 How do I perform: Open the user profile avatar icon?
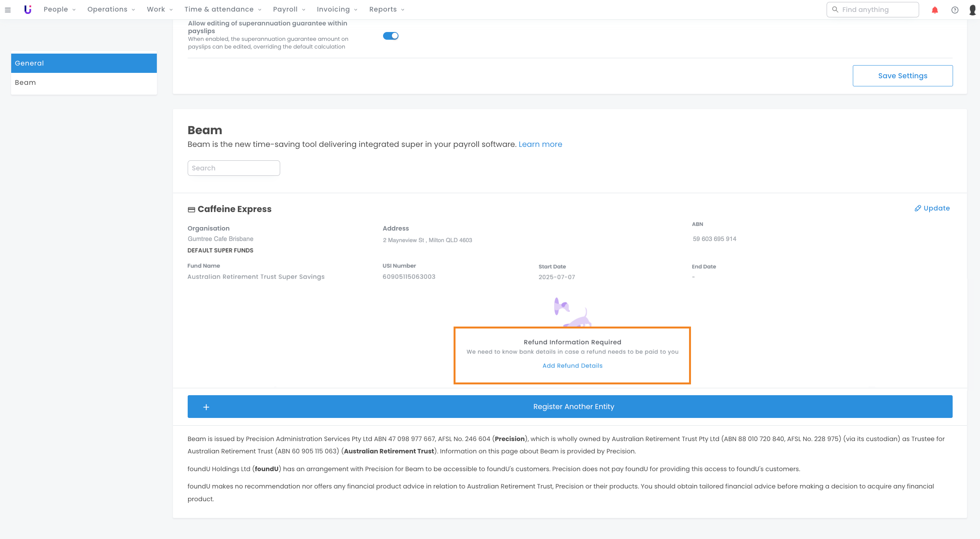click(x=973, y=10)
